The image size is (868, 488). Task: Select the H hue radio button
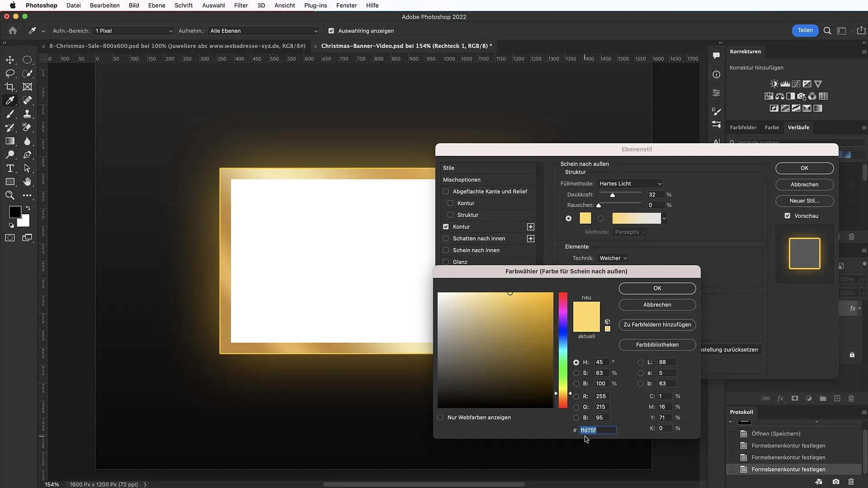(576, 362)
